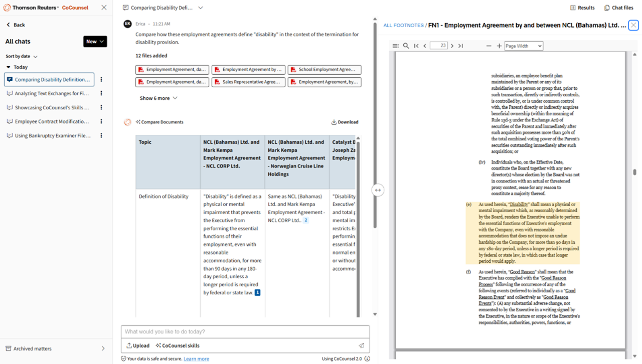Expand Show 6 more files
642x364 pixels.
(x=158, y=98)
